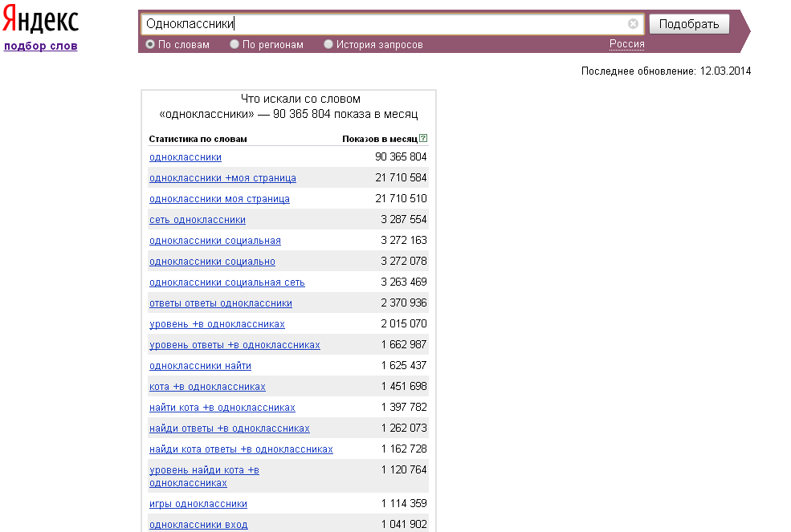
Task: Click the value 1 397 782
Action: coord(404,407)
